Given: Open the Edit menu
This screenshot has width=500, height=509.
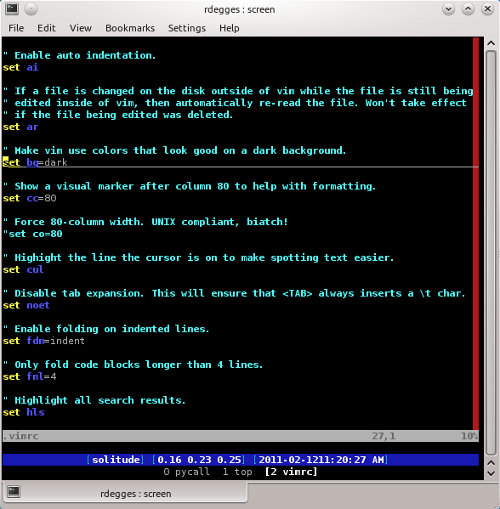Looking at the screenshot, I should click(x=46, y=28).
